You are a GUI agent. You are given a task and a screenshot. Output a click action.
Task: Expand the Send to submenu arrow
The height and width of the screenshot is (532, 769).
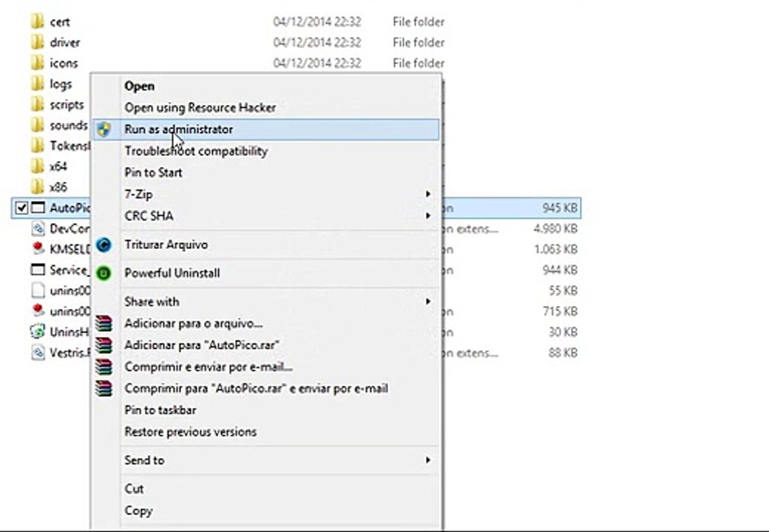[x=427, y=460]
